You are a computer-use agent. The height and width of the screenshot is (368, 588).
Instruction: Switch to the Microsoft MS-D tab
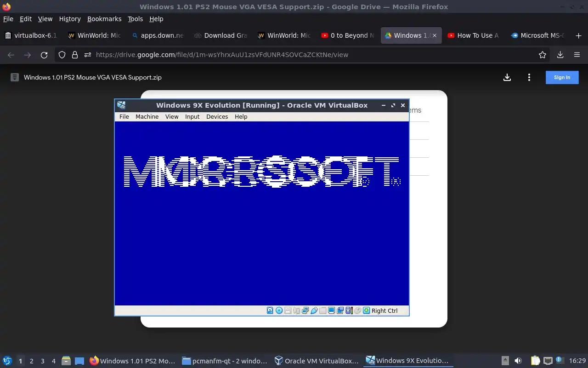[537, 35]
